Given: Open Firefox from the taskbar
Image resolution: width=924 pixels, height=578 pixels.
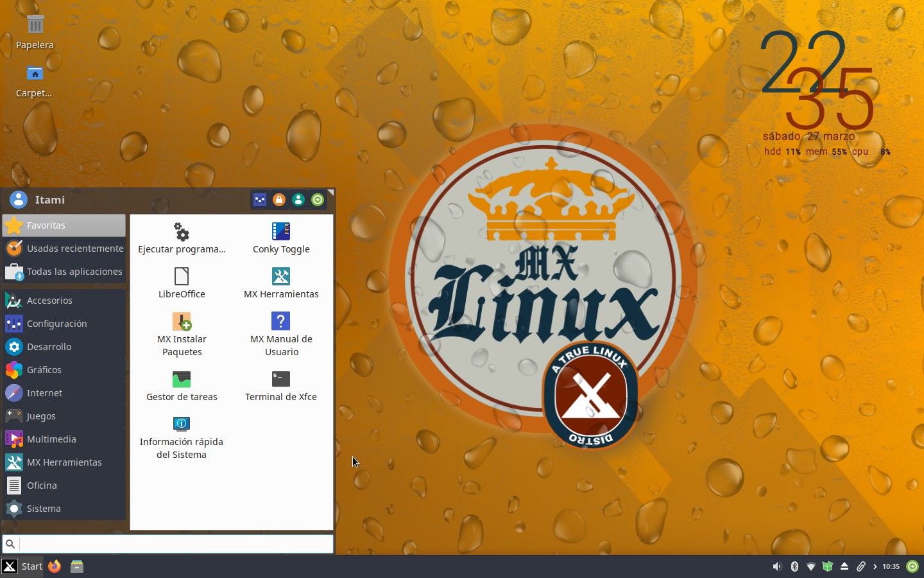Looking at the screenshot, I should [x=55, y=566].
